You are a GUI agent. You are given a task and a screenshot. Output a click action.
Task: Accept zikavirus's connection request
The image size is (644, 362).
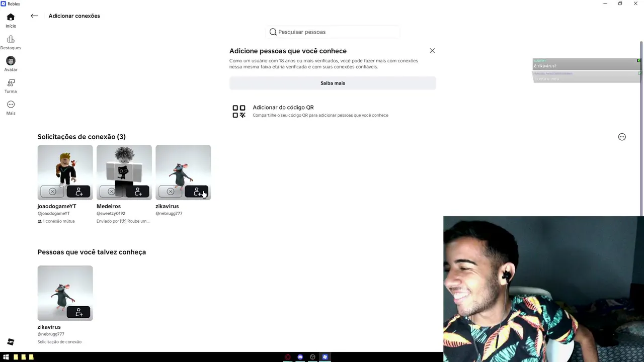[196, 192]
